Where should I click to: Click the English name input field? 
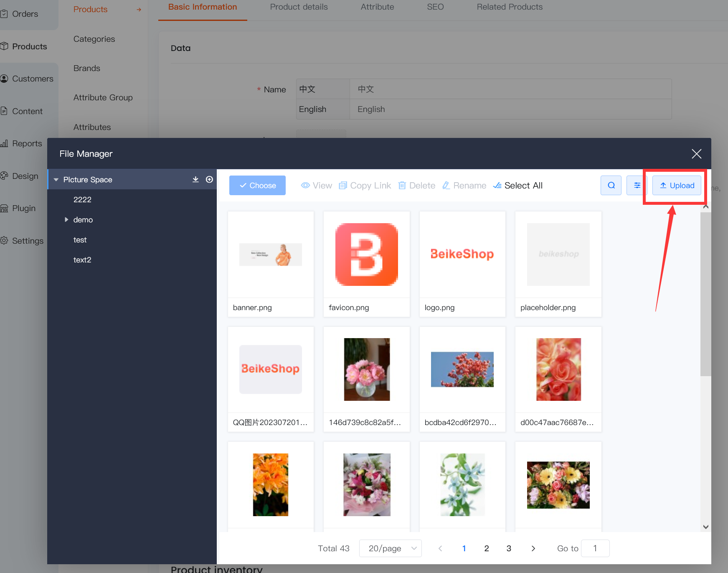tap(510, 109)
